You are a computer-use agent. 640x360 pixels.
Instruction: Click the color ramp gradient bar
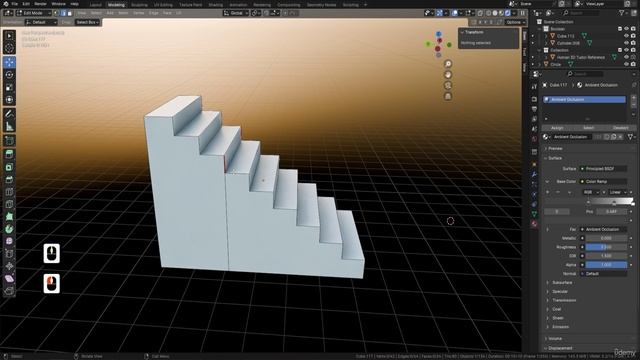610,202
